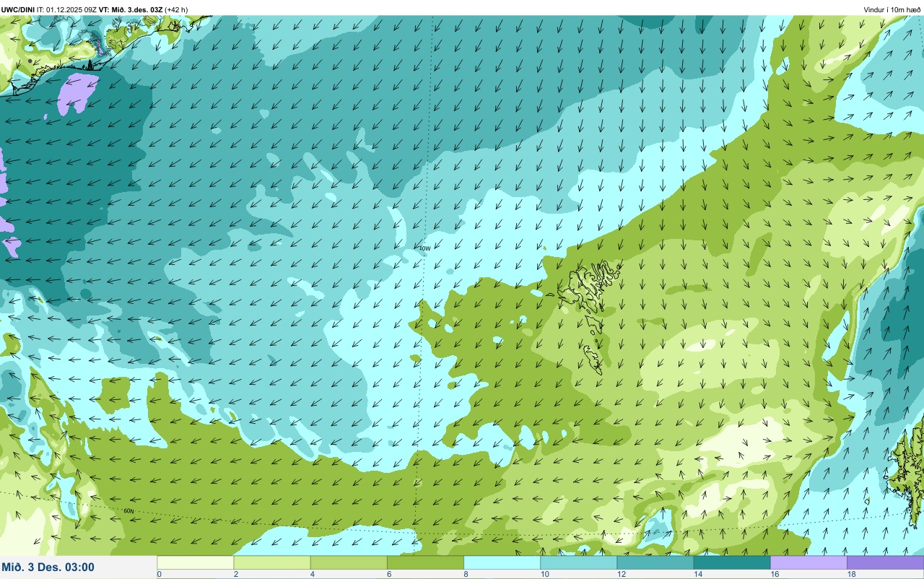Click the legend scale value '12'
The width and height of the screenshot is (924, 579).
tap(621, 574)
